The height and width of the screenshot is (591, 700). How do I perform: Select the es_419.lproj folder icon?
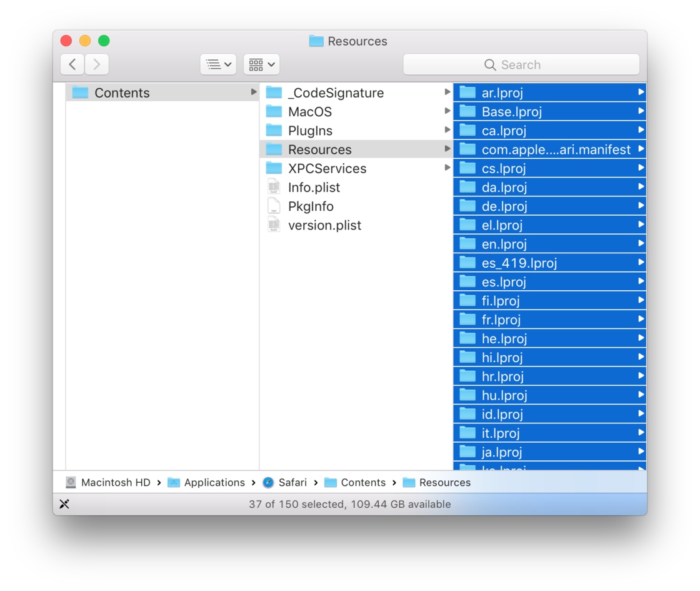(467, 263)
